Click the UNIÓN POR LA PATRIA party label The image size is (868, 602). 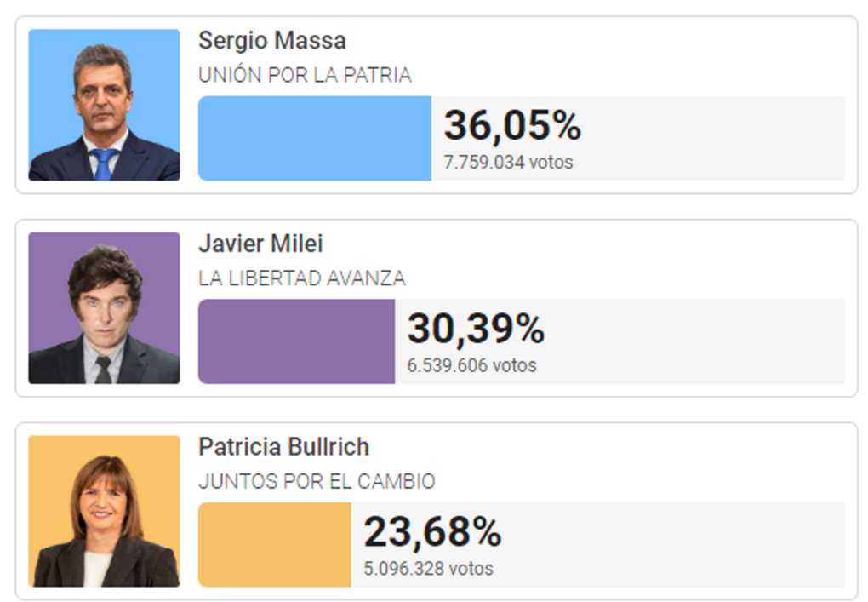point(305,75)
